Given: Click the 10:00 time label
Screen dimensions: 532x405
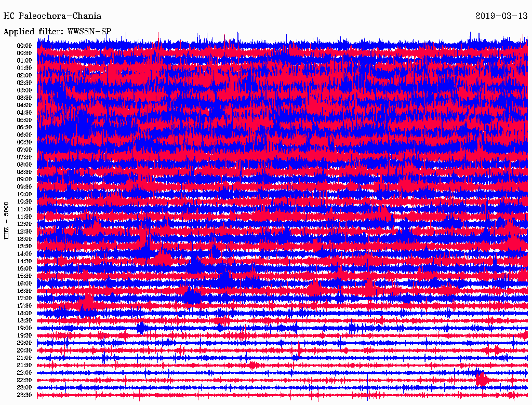Looking at the screenshot, I should pos(24,195).
